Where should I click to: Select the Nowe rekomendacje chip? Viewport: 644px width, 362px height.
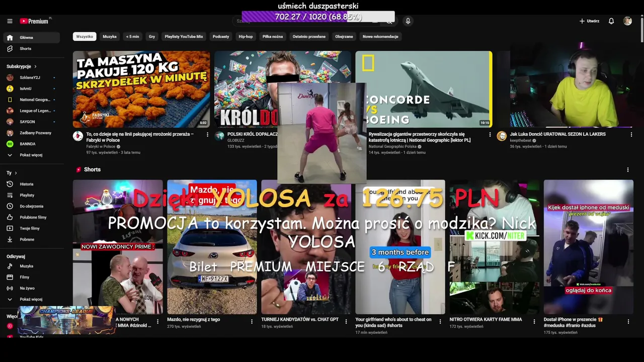[380, 36]
